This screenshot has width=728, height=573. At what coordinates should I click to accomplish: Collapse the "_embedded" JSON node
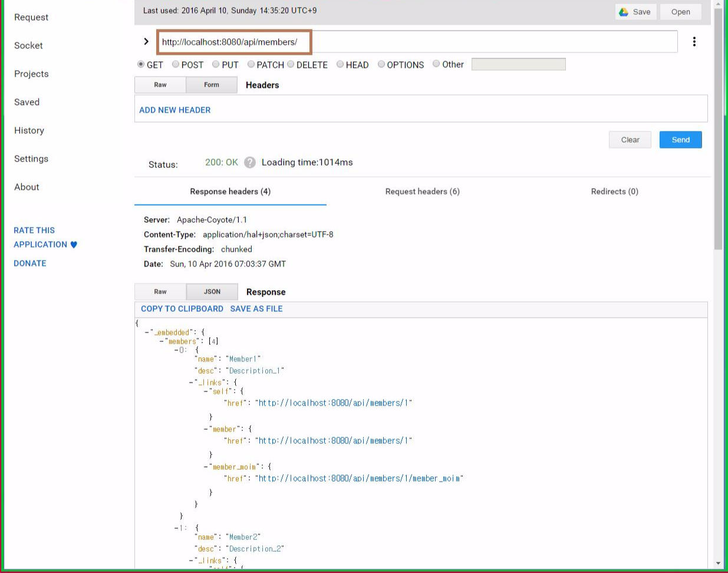pyautogui.click(x=147, y=332)
